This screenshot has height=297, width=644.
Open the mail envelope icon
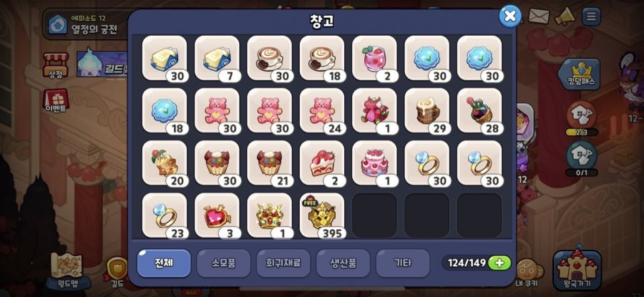pos(538,16)
